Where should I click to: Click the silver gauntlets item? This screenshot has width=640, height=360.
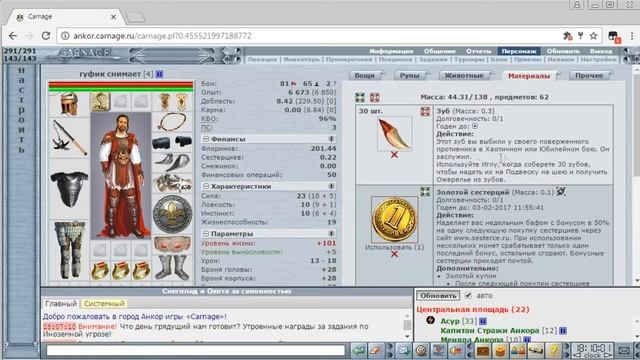pyautogui.click(x=172, y=183)
